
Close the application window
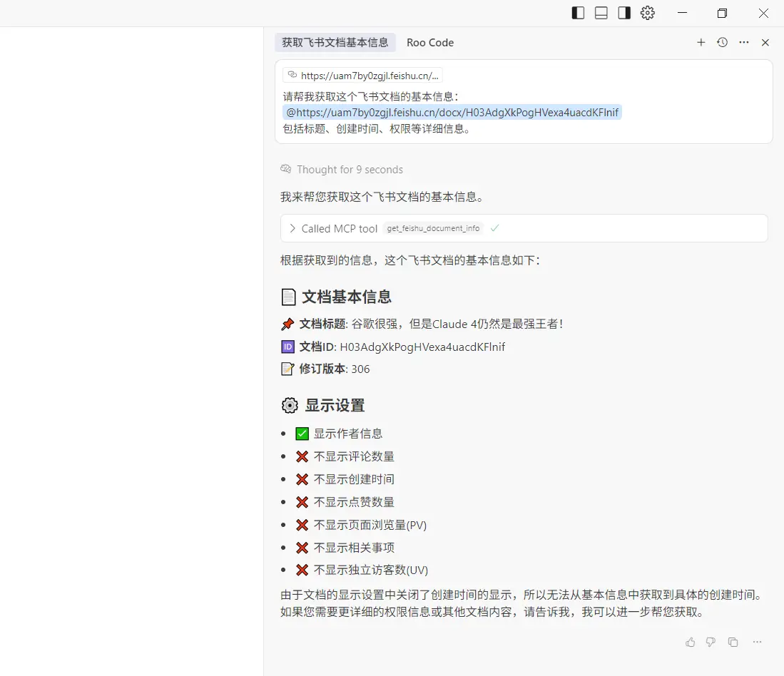763,13
